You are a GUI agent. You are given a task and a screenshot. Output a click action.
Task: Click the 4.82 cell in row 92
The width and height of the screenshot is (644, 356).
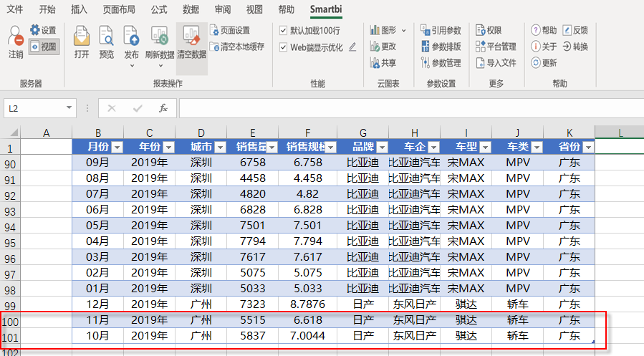307,194
